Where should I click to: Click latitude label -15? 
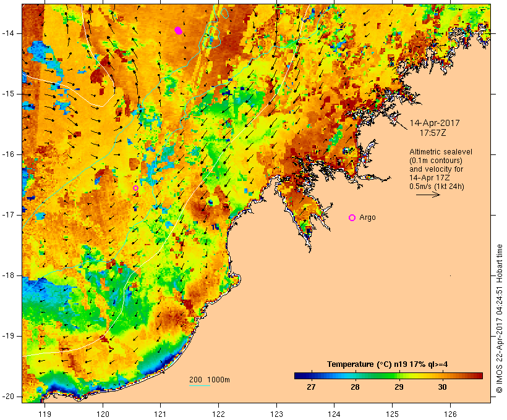7,94
